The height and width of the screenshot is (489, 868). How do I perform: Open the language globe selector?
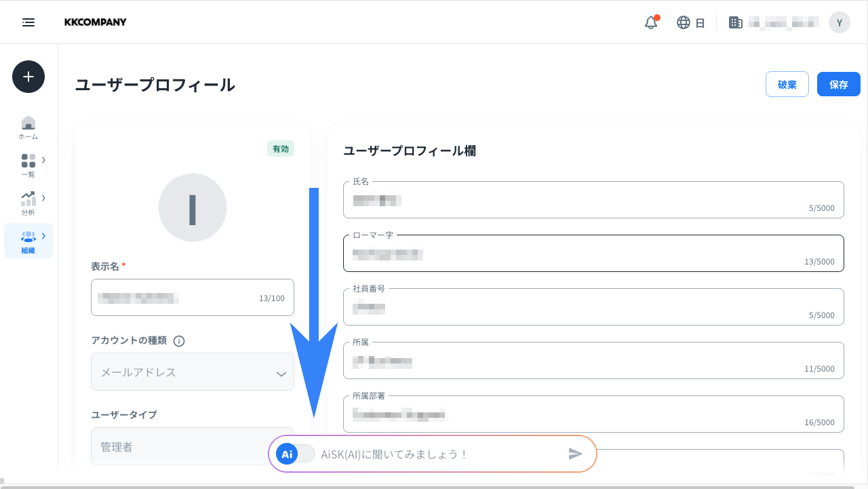[x=684, y=22]
